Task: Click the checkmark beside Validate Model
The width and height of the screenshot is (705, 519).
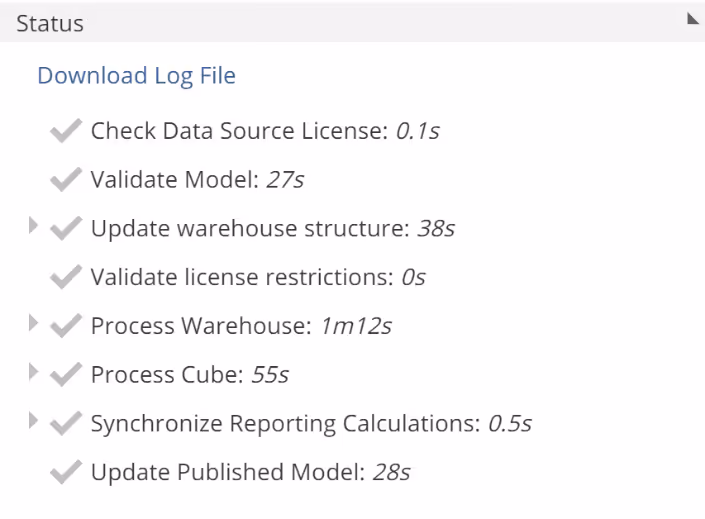Action: pos(65,180)
